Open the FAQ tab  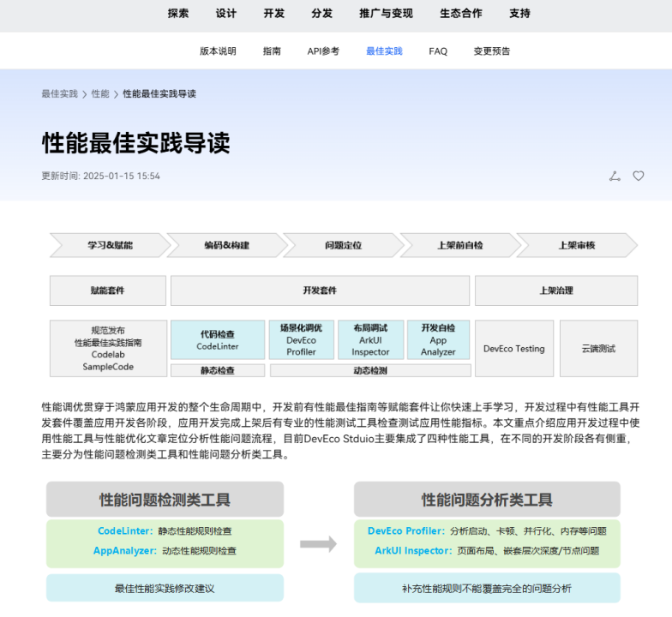pos(438,51)
